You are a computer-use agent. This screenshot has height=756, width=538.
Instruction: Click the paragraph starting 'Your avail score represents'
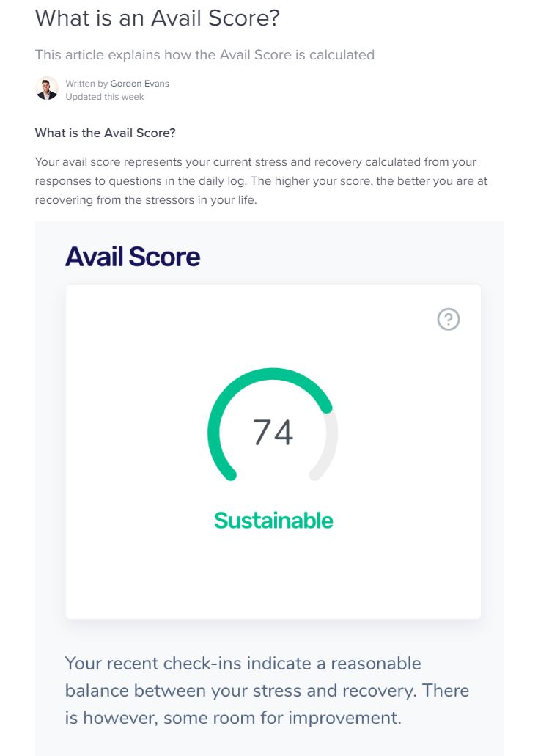(x=255, y=161)
